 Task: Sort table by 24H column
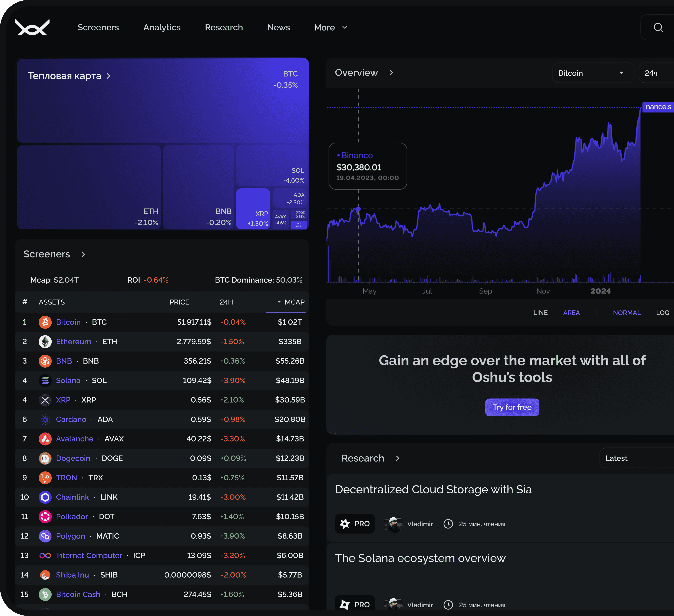coord(226,302)
